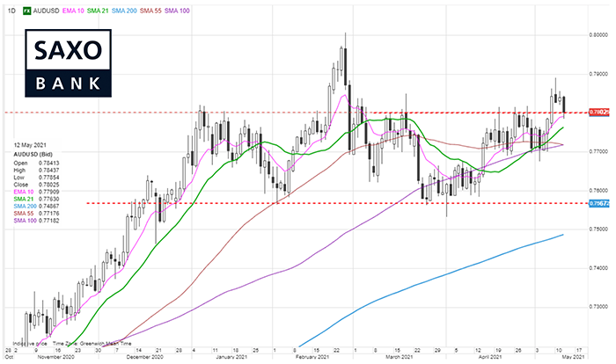
Task: Click the January 2021 time axis label
Action: pyautogui.click(x=231, y=357)
